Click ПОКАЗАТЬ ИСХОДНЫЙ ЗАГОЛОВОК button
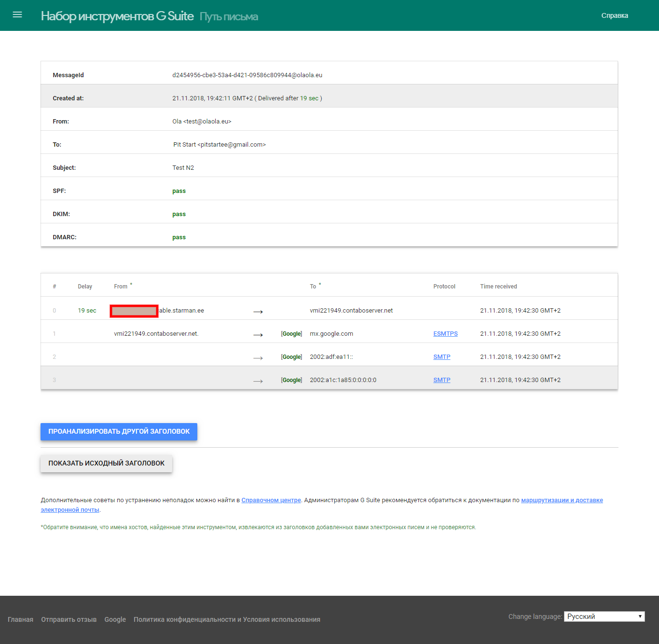Viewport: 659px width, 644px height. pos(106,463)
